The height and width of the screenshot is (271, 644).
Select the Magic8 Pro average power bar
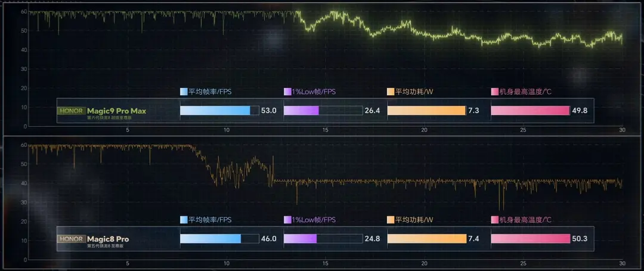coord(427,239)
